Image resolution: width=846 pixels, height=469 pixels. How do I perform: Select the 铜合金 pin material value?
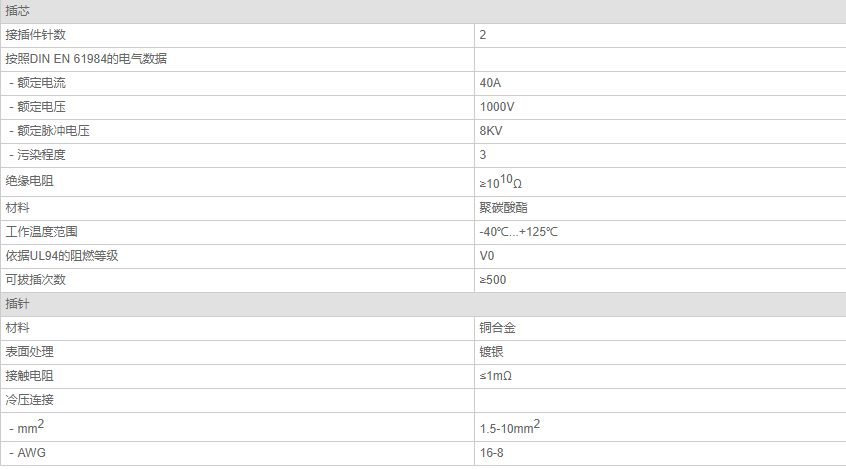497,328
